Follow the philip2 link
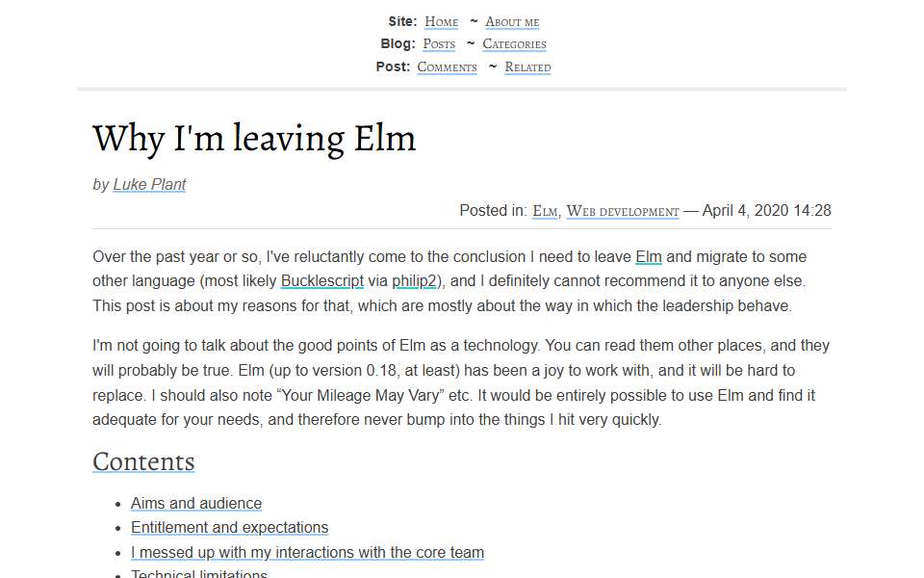 (414, 281)
